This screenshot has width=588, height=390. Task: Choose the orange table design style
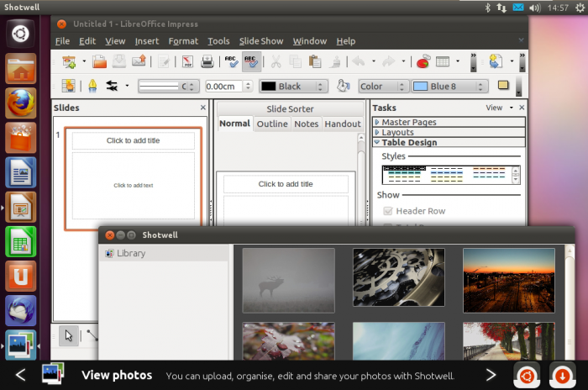[489, 175]
